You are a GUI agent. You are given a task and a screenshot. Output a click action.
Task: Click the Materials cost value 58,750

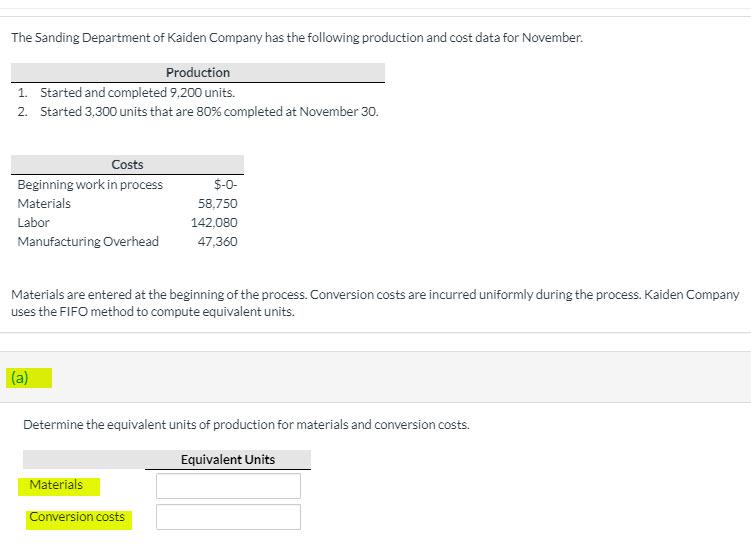(217, 204)
